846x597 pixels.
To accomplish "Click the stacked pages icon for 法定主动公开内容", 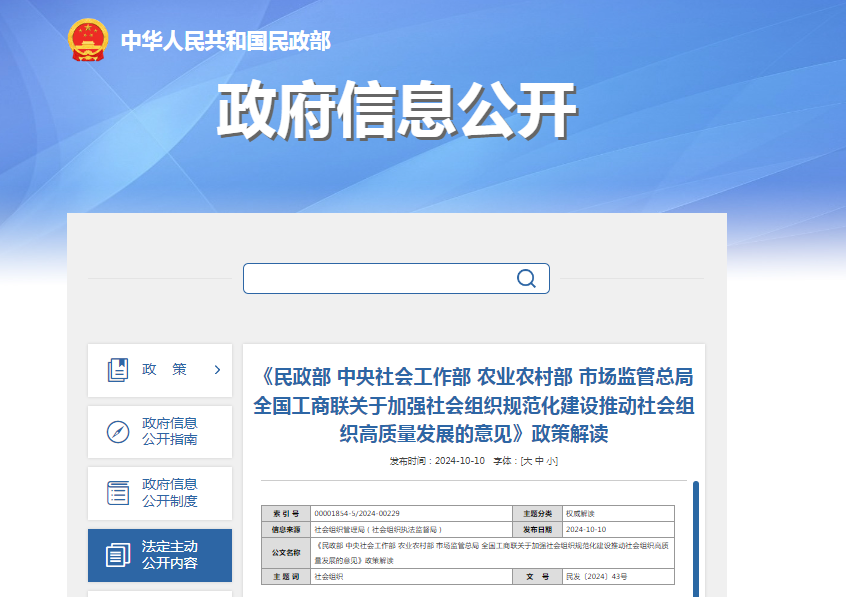I will 118,555.
